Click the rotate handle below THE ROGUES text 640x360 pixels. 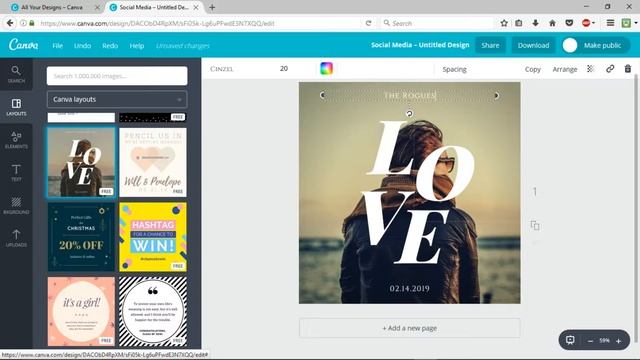(409, 113)
